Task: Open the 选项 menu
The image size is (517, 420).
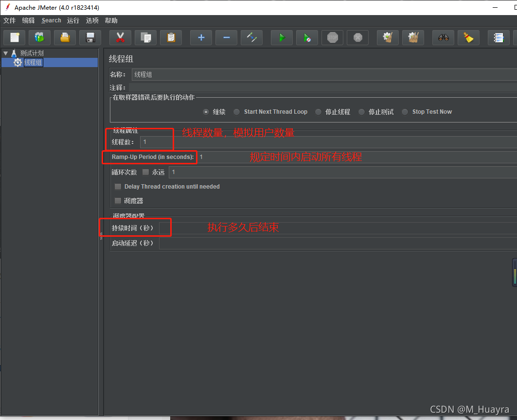Action: click(x=92, y=20)
